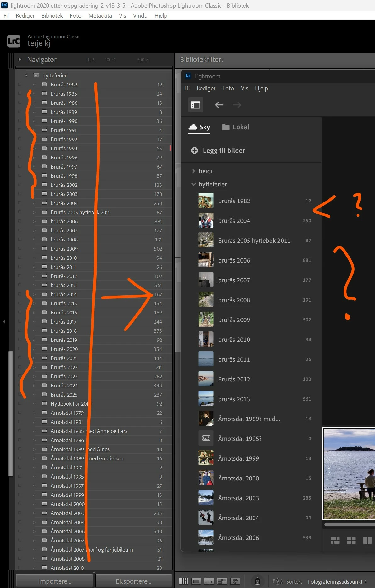Screen dimensions: 375x588
Task: Toggle sync checkbox for bruås 2010
Action: [x=20, y=258]
